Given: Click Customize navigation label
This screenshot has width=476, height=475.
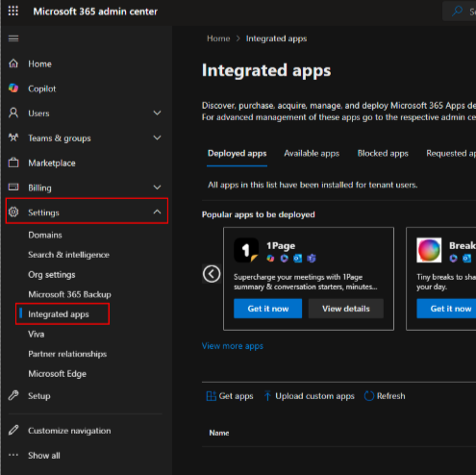Looking at the screenshot, I should pyautogui.click(x=69, y=431).
